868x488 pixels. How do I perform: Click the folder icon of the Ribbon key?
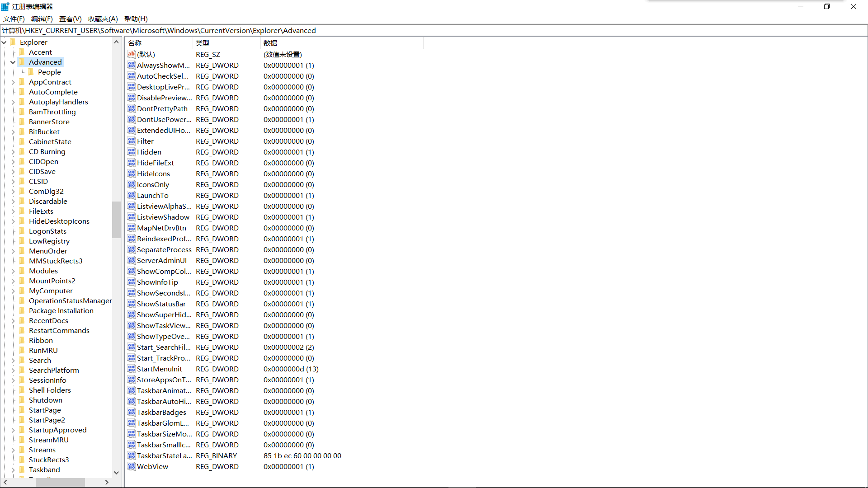tap(22, 340)
